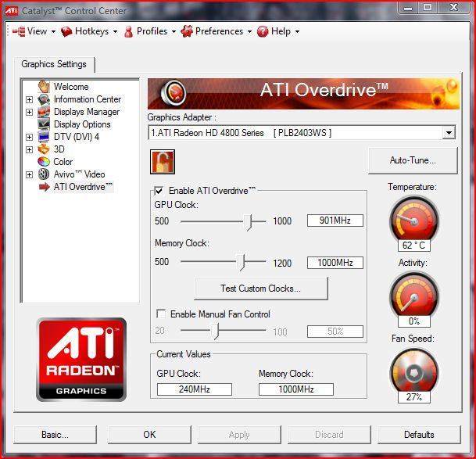Click the Preferences gear icon
The height and width of the screenshot is (459, 476).
click(187, 31)
